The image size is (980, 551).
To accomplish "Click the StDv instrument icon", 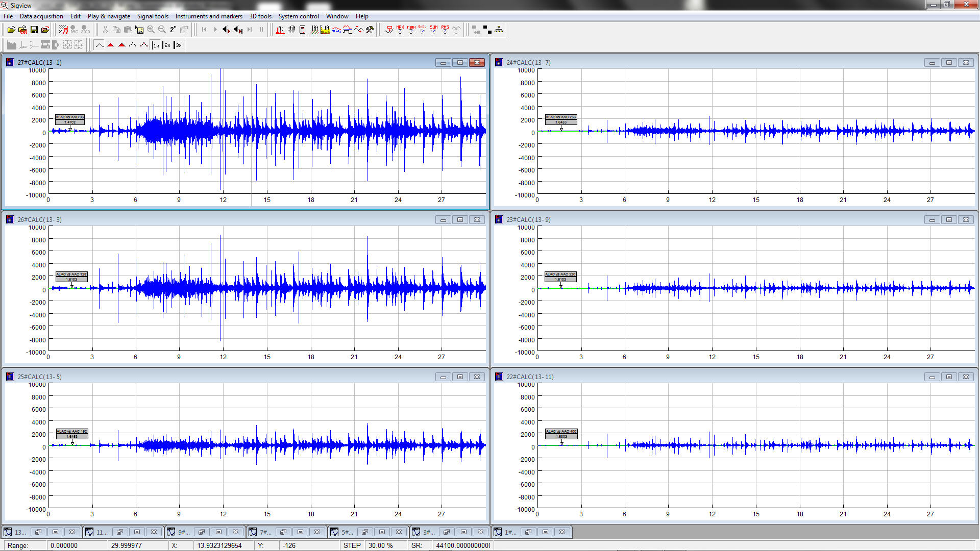I will point(422,30).
